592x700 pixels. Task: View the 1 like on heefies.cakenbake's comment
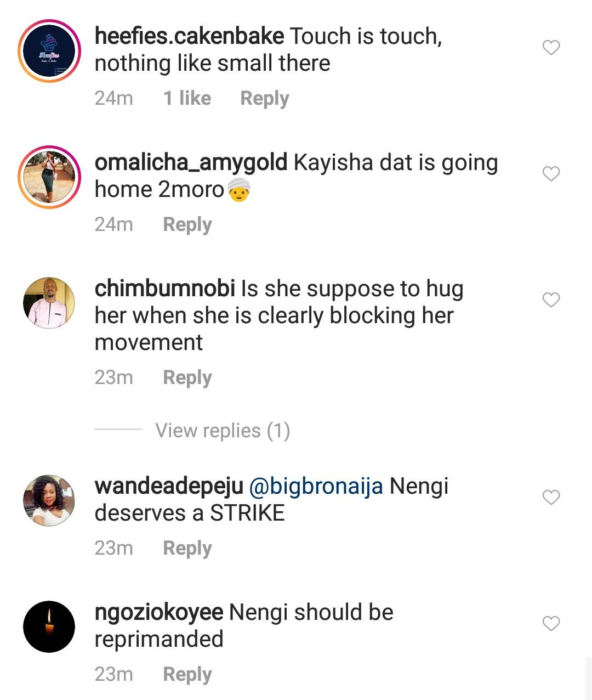click(187, 98)
